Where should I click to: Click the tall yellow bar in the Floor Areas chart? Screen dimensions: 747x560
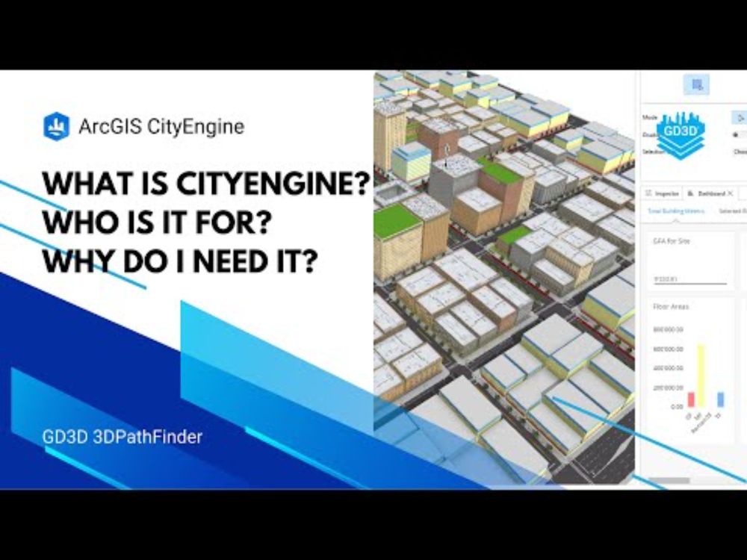point(701,376)
